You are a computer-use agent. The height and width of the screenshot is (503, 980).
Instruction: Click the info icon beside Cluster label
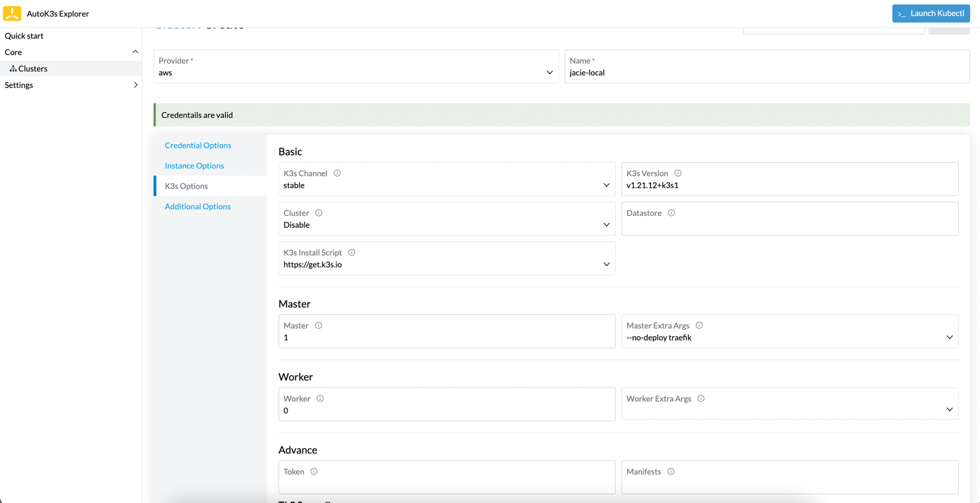[x=318, y=213]
